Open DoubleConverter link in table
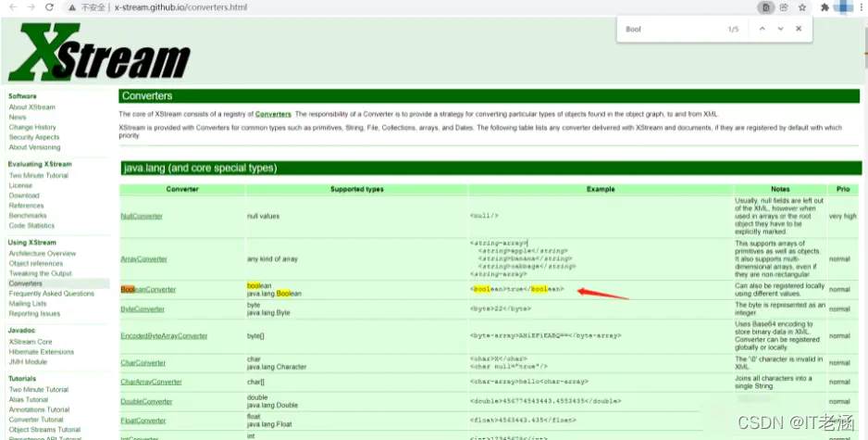The width and height of the screenshot is (868, 440). coord(146,401)
